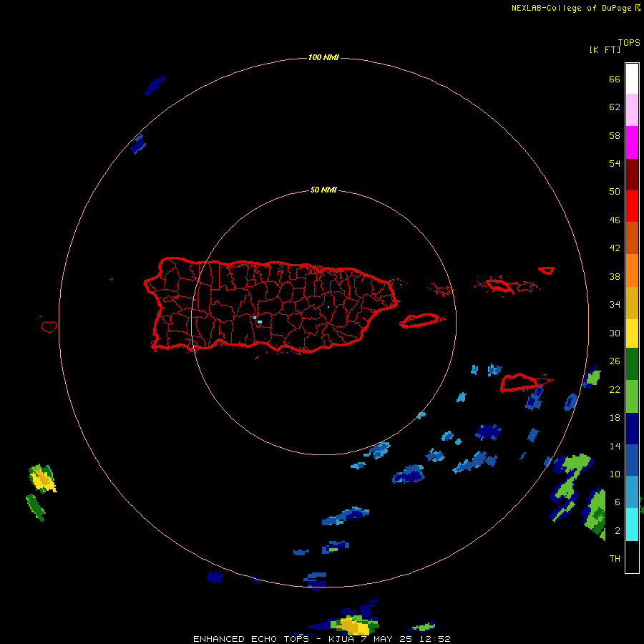Click the dark red 54 kft swatch
644x644 pixels.
pyautogui.click(x=632, y=174)
